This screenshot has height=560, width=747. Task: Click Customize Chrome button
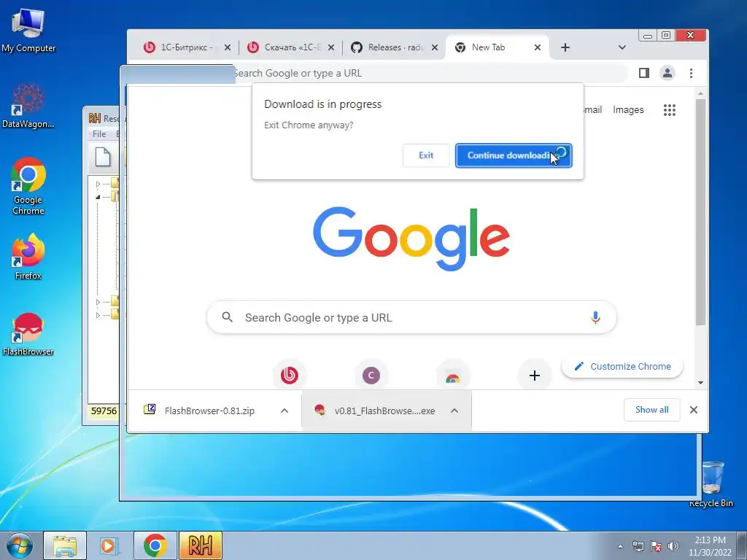[622, 366]
